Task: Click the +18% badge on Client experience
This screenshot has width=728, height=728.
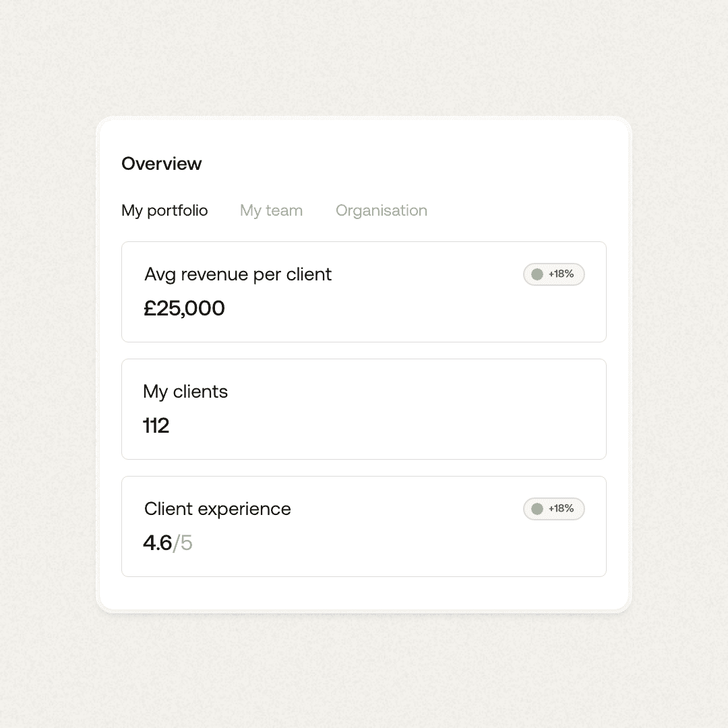Action: coord(553,509)
